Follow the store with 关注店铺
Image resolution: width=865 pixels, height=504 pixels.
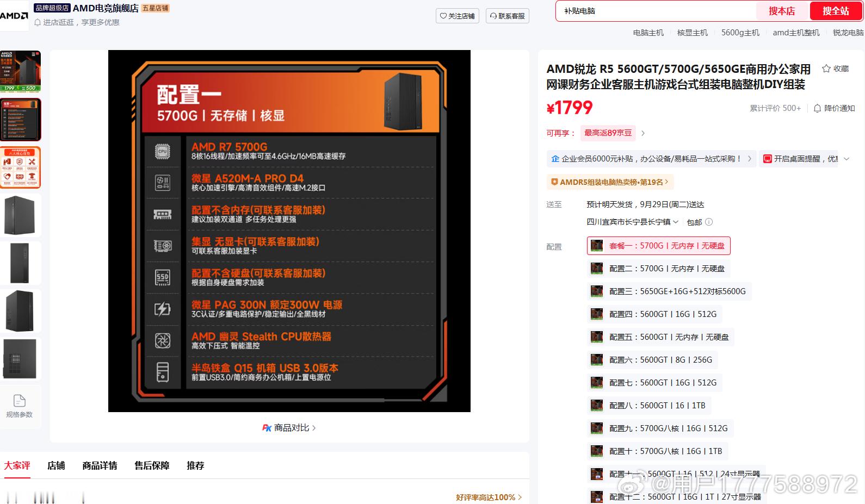(x=458, y=16)
